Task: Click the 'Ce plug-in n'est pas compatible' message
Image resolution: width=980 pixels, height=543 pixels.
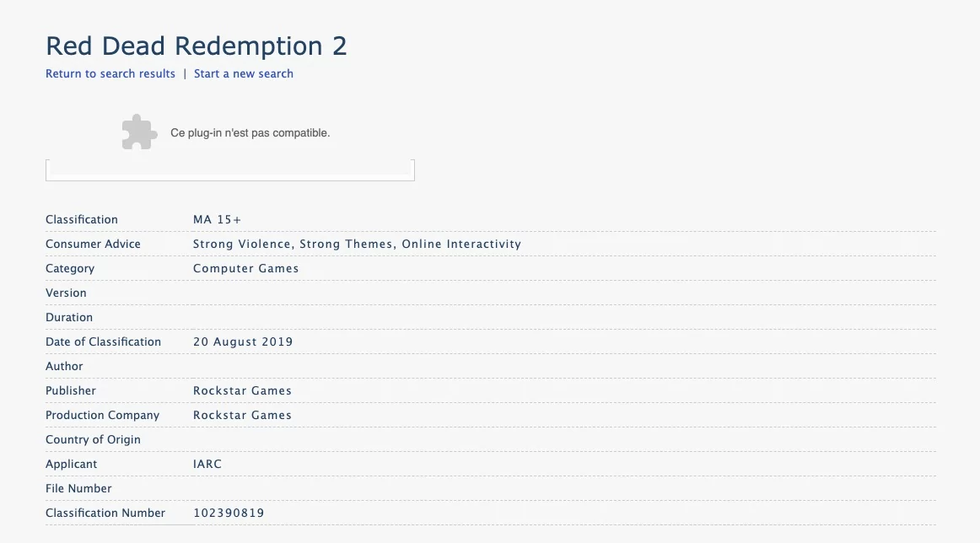Action: pos(250,133)
